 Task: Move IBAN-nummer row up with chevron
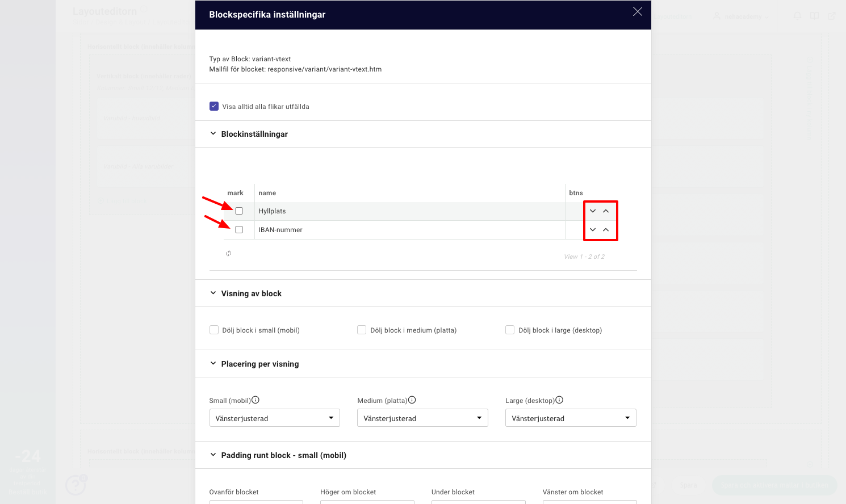pyautogui.click(x=606, y=230)
